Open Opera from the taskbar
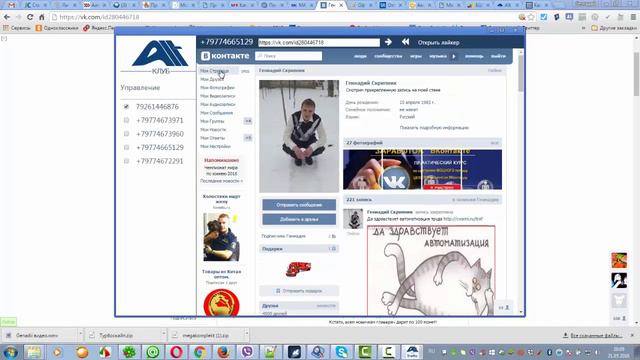The height and width of the screenshot is (360, 640). pos(176,352)
